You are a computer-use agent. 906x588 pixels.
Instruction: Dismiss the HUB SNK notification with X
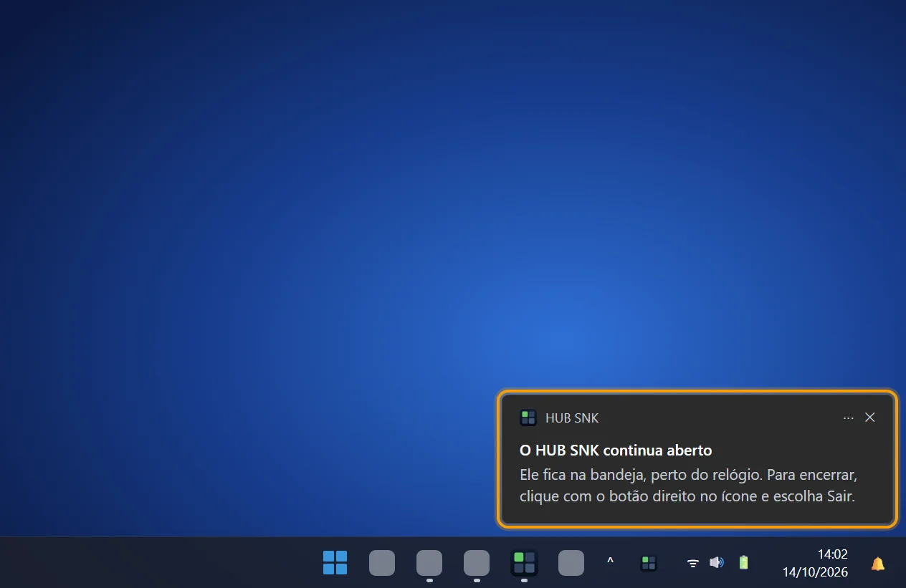point(869,417)
